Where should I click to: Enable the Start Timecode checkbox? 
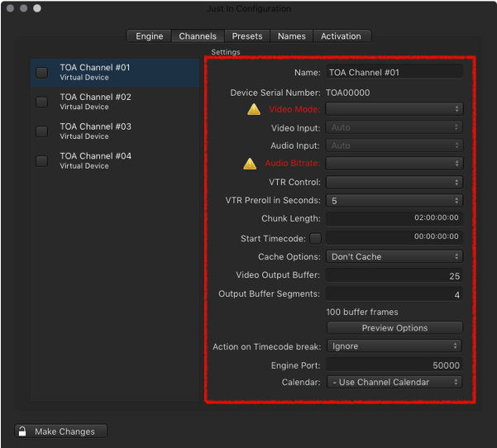(x=315, y=238)
